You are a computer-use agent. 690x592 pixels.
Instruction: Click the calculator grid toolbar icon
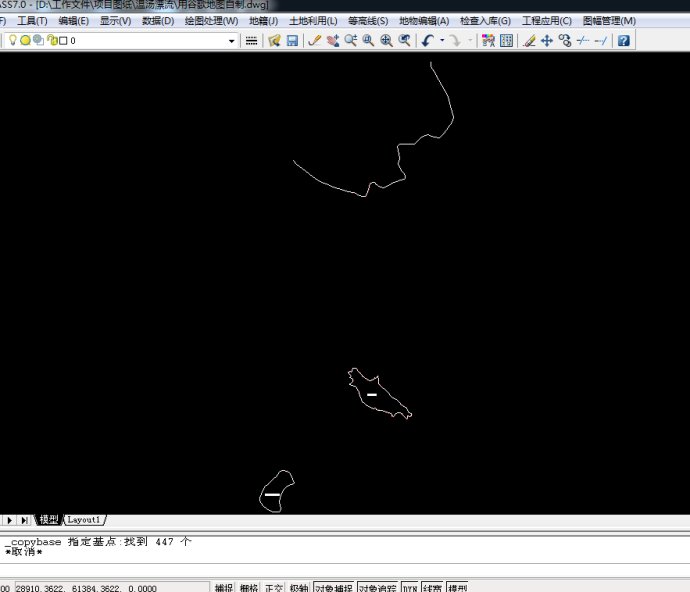point(506,41)
